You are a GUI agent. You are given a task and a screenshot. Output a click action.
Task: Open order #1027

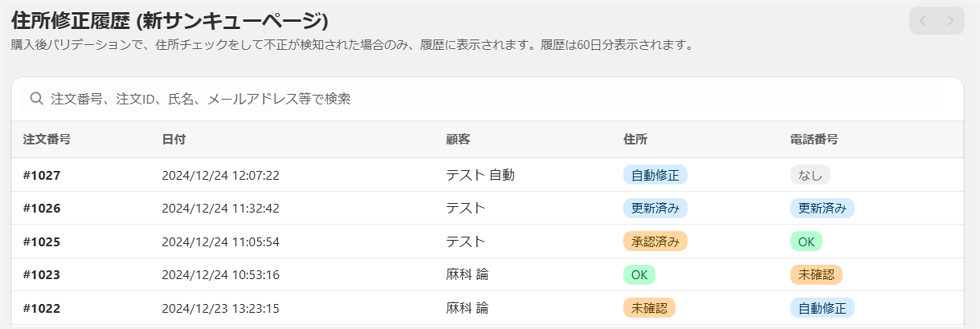pyautogui.click(x=42, y=176)
